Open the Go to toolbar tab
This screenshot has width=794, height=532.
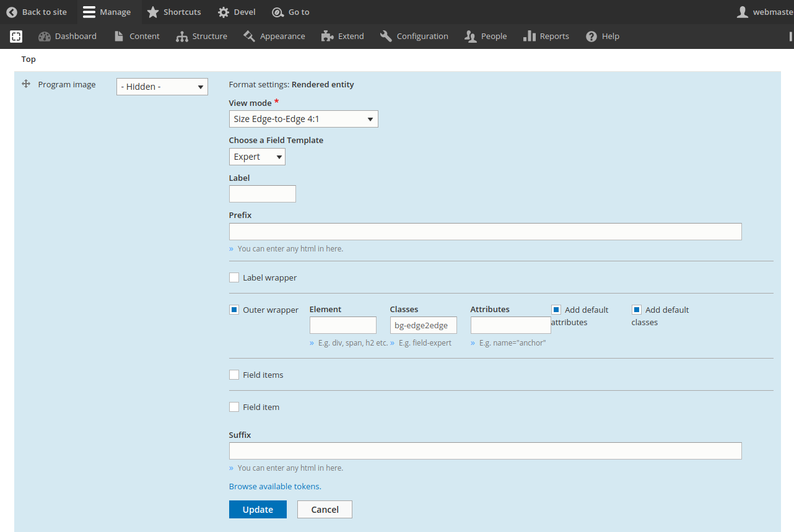pyautogui.click(x=290, y=12)
